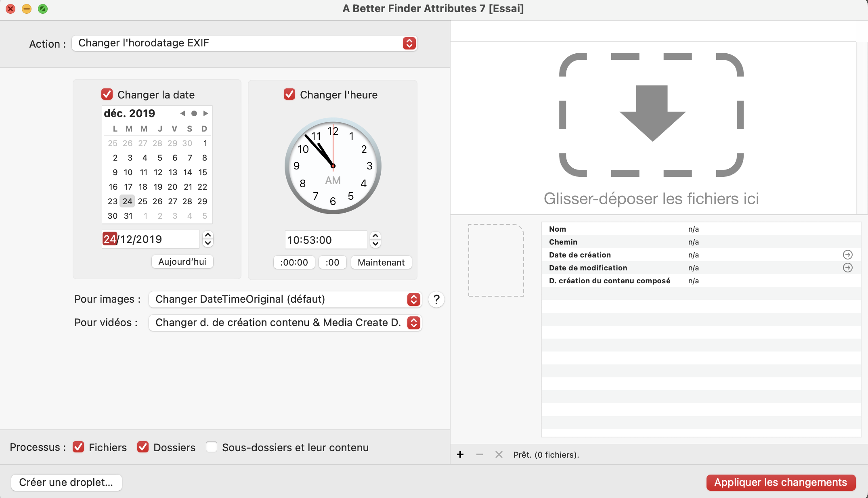Click calendar's current-month dot button

(194, 113)
